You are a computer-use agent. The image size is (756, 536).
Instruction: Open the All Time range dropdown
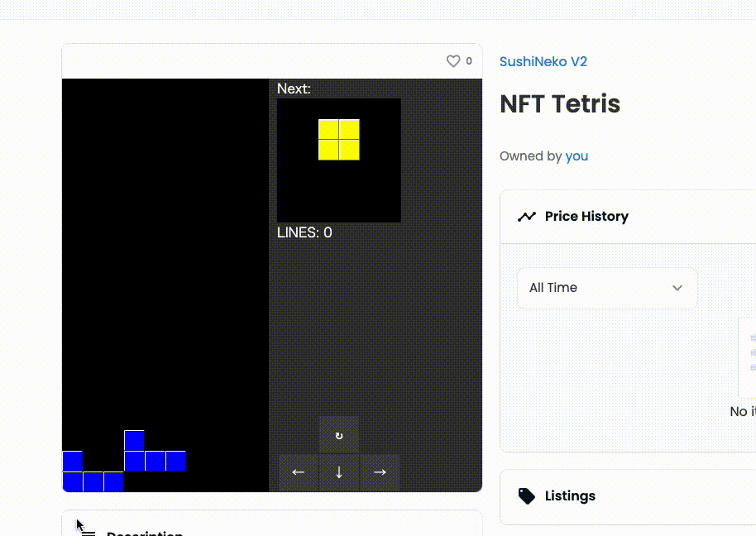click(607, 288)
